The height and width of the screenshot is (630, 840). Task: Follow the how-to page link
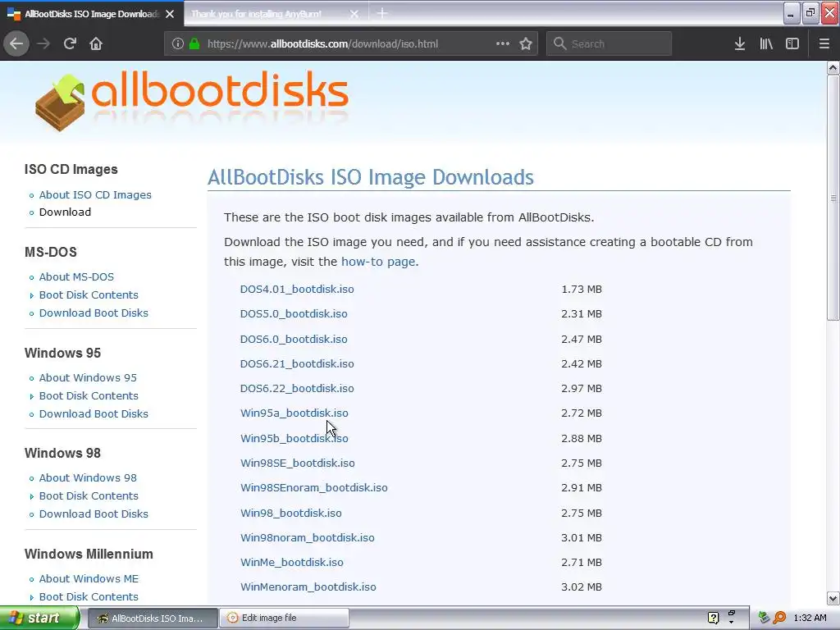pos(378,262)
